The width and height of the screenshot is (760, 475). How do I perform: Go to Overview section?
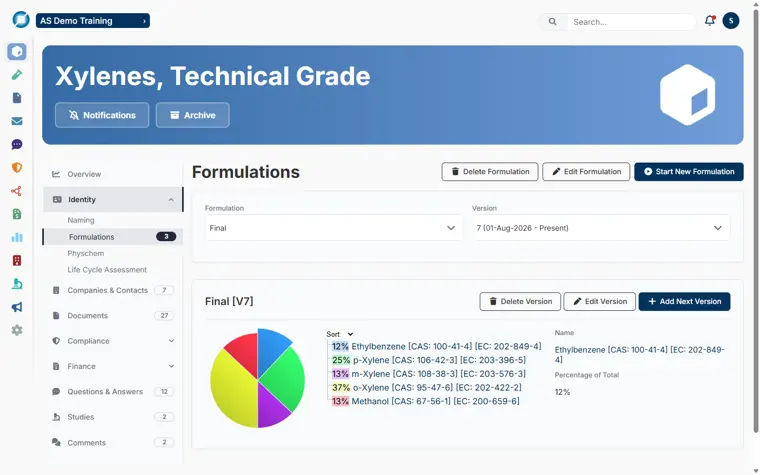pos(84,174)
